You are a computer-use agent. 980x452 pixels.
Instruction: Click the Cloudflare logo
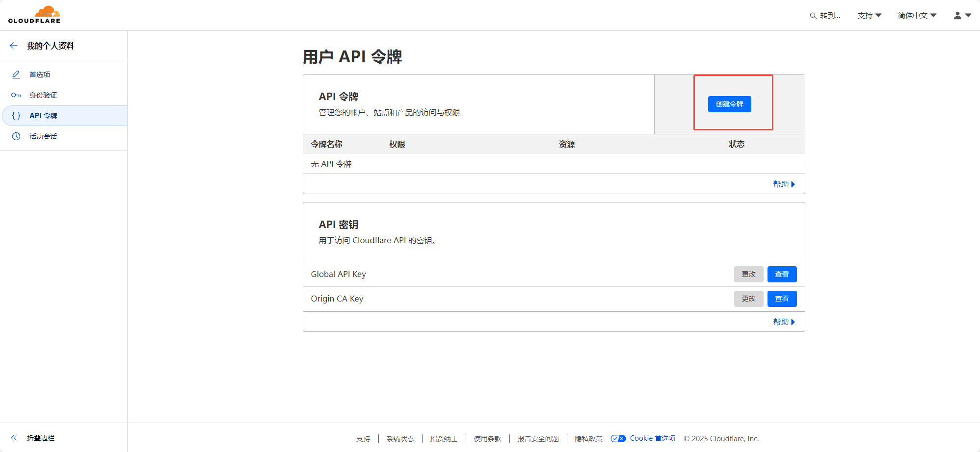tap(34, 15)
